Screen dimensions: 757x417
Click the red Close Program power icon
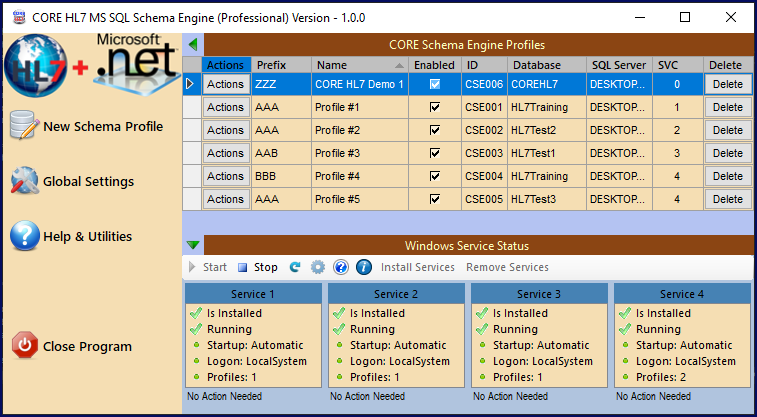pyautogui.click(x=25, y=346)
